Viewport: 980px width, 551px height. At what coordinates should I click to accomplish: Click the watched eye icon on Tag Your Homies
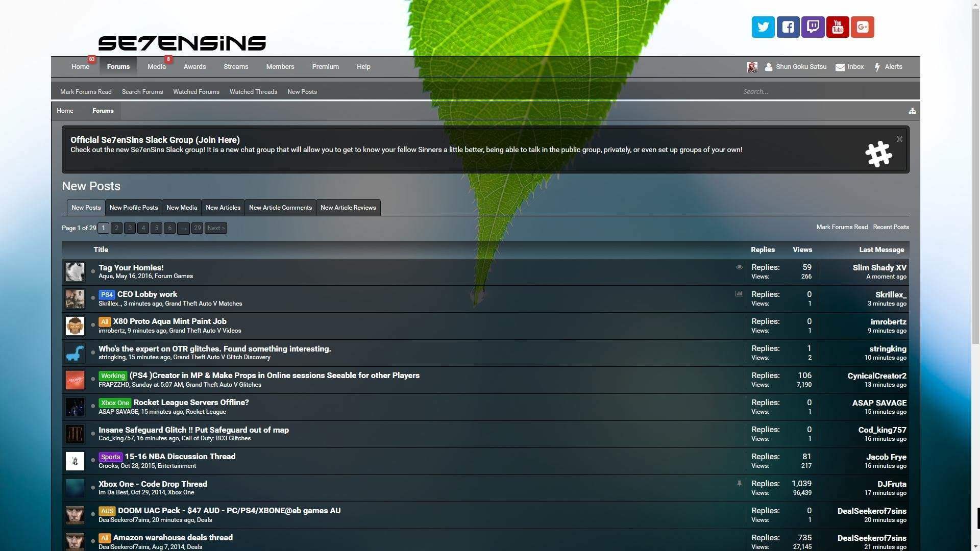[x=739, y=267]
